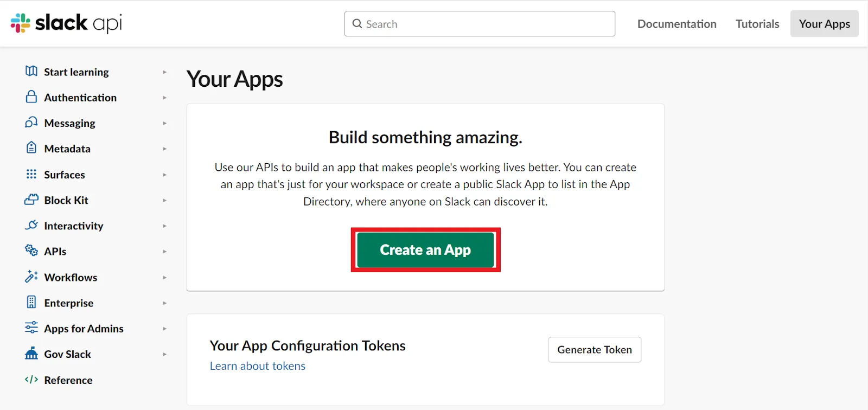Focus the Search input field
868x410 pixels.
(480, 24)
